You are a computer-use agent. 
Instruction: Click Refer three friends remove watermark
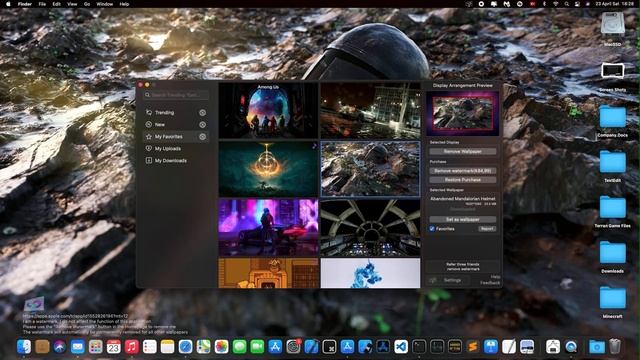tap(463, 267)
